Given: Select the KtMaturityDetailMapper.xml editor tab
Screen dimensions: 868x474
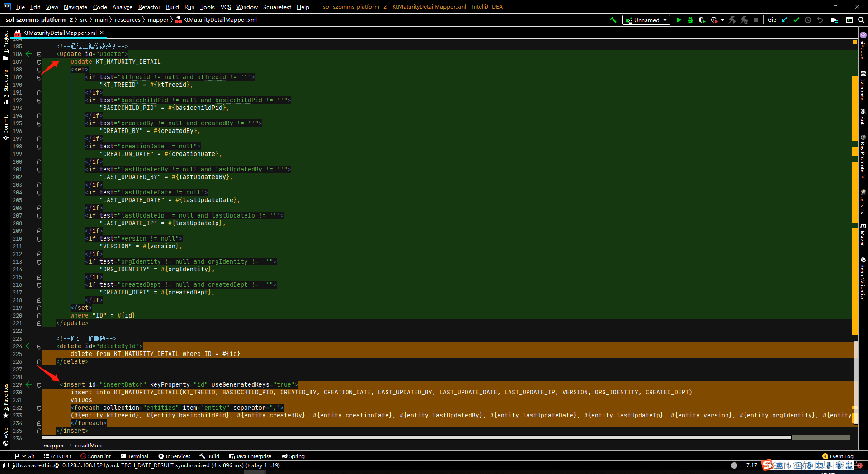Looking at the screenshot, I should click(x=59, y=33).
